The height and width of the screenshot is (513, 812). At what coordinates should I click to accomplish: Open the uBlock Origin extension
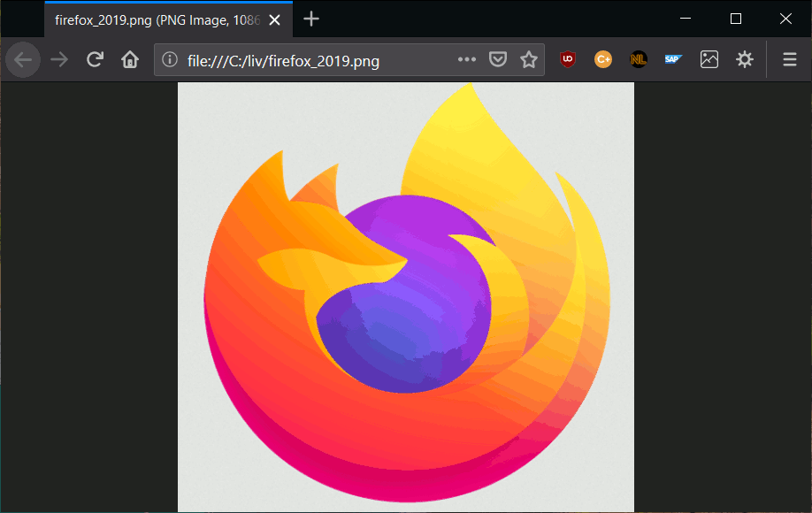(568, 59)
